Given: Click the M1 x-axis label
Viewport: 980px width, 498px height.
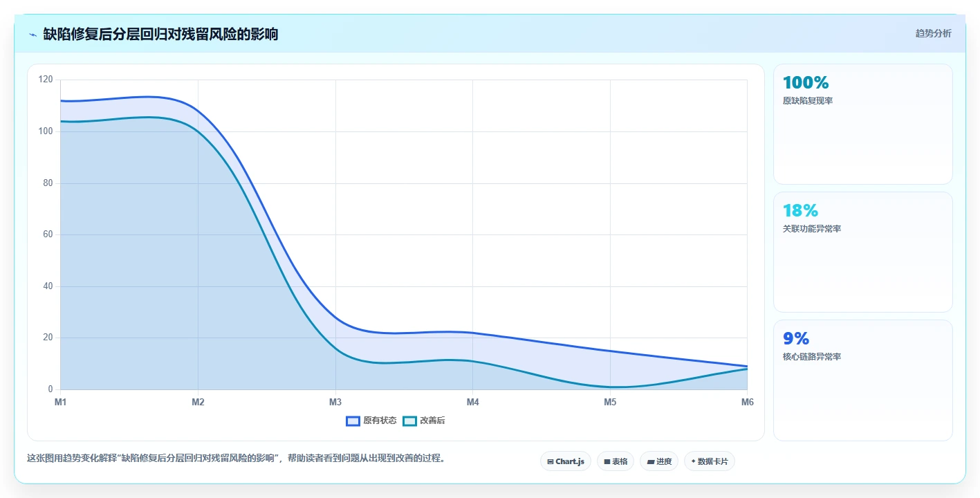Looking at the screenshot, I should pyautogui.click(x=60, y=402).
